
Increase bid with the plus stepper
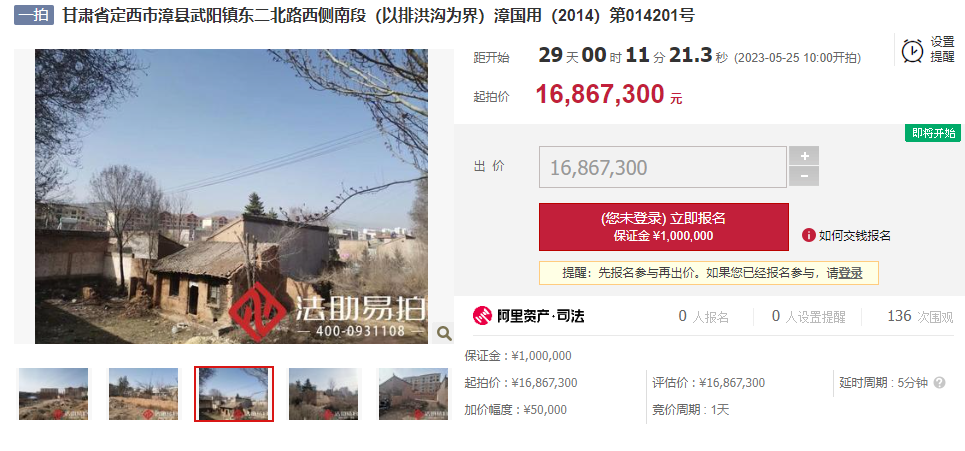804,156
